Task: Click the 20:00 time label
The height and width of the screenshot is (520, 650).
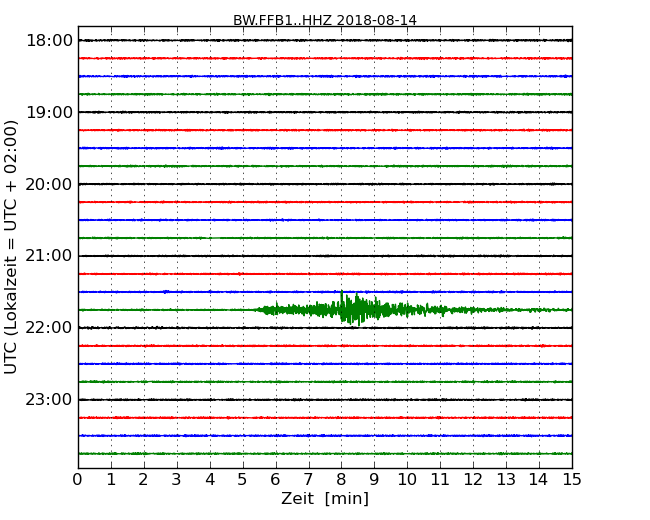Action: (x=49, y=184)
